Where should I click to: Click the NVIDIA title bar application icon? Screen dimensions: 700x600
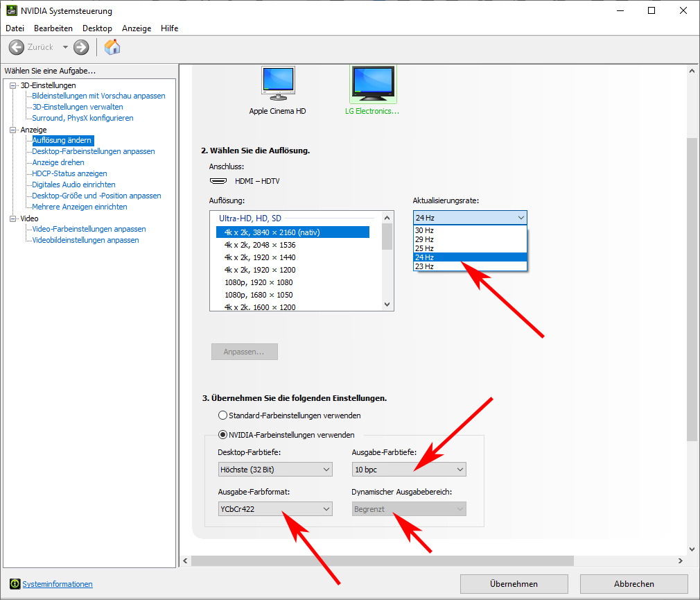[11, 10]
